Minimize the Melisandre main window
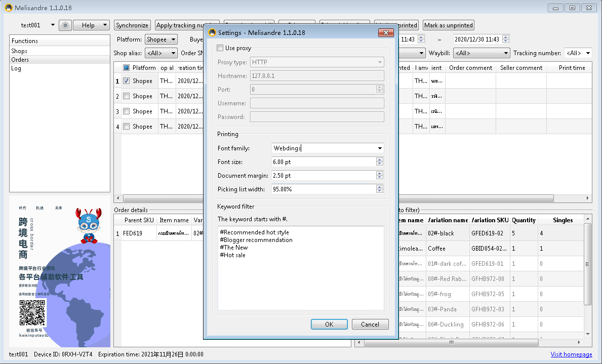 click(x=555, y=8)
